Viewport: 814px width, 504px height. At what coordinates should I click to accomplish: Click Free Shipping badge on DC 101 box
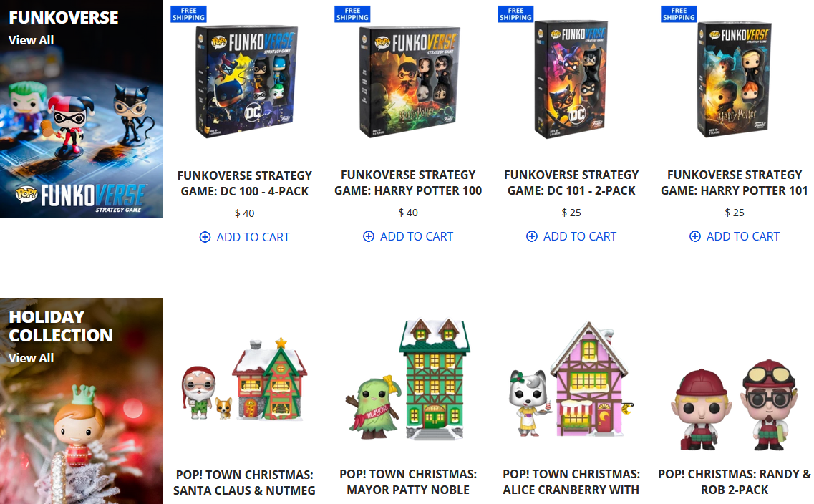(x=515, y=14)
